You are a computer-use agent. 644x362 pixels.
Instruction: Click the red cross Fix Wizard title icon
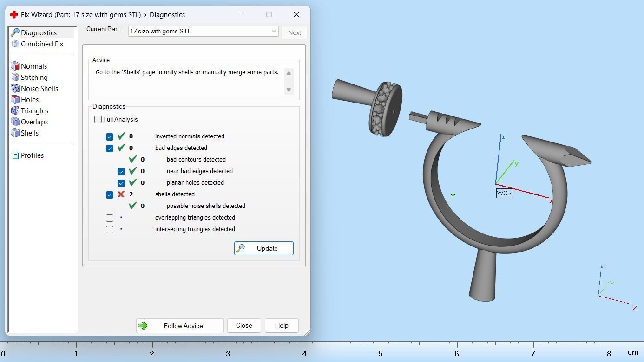click(14, 14)
